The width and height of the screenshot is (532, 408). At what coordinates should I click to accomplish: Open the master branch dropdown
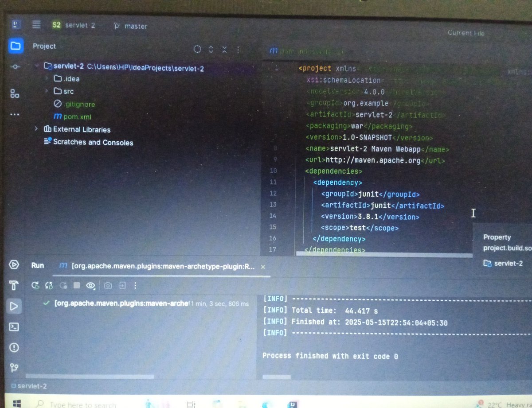pos(130,26)
